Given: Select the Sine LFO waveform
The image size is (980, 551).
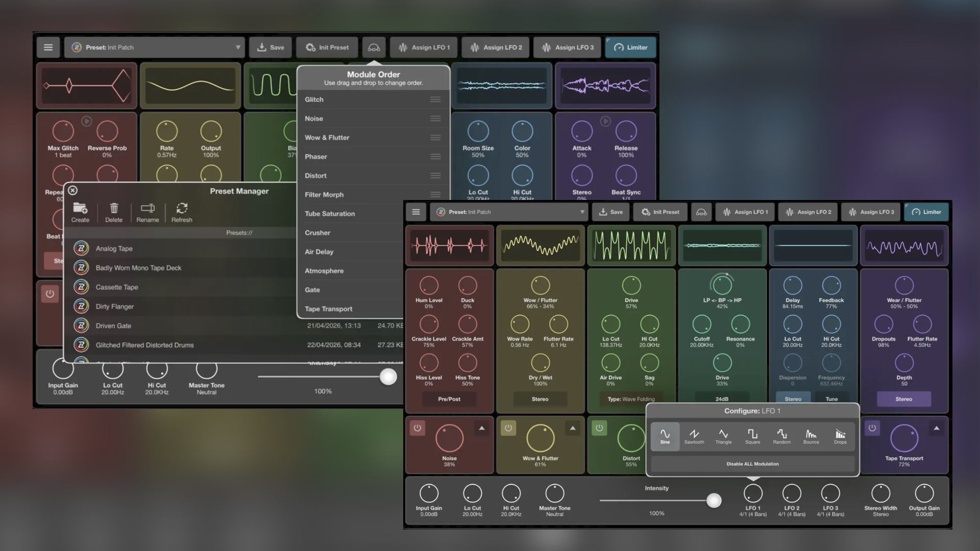Looking at the screenshot, I should coord(665,436).
